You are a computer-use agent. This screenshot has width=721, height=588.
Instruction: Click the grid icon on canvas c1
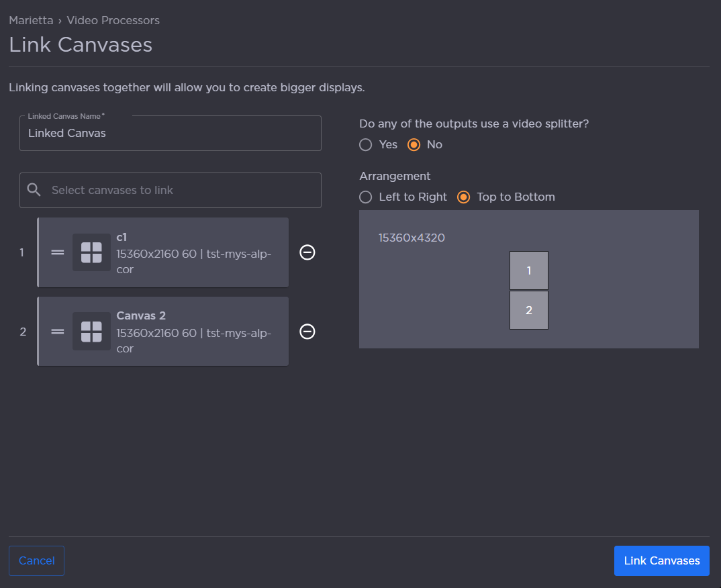[x=91, y=253]
